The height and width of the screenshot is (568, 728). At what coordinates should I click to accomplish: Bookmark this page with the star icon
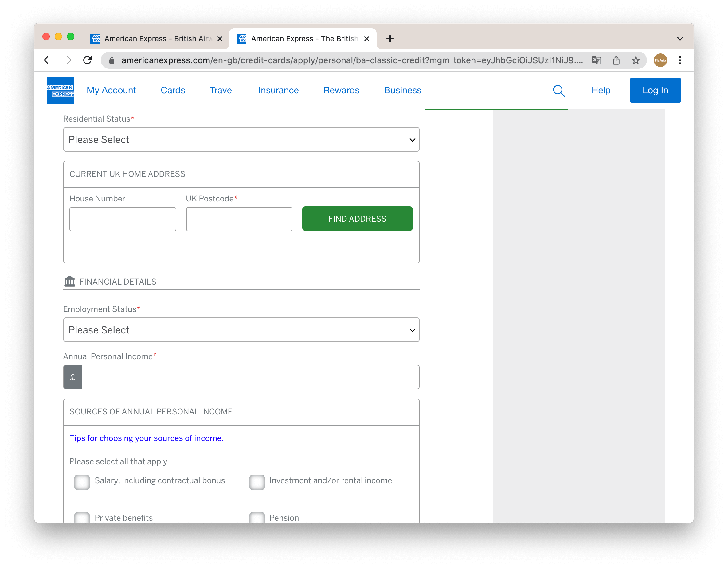(x=636, y=60)
